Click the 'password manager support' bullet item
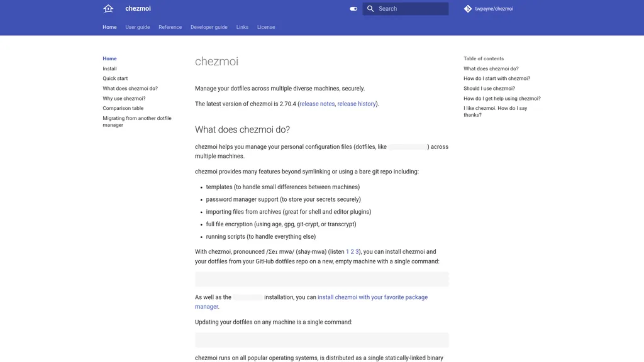Viewport: 644px width, 362px height. [x=284, y=199]
